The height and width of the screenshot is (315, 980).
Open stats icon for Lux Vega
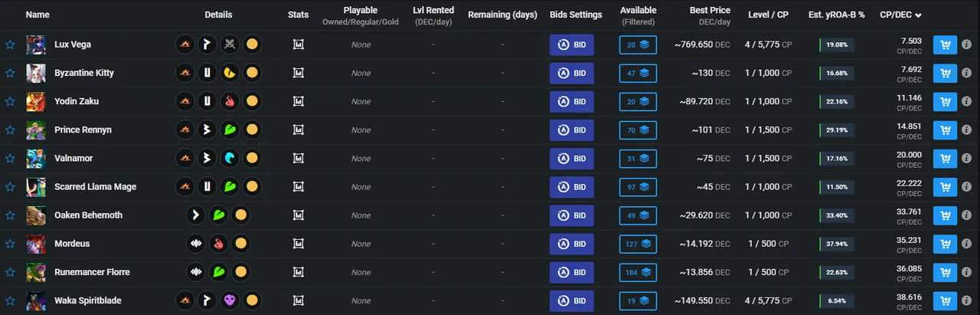299,44
